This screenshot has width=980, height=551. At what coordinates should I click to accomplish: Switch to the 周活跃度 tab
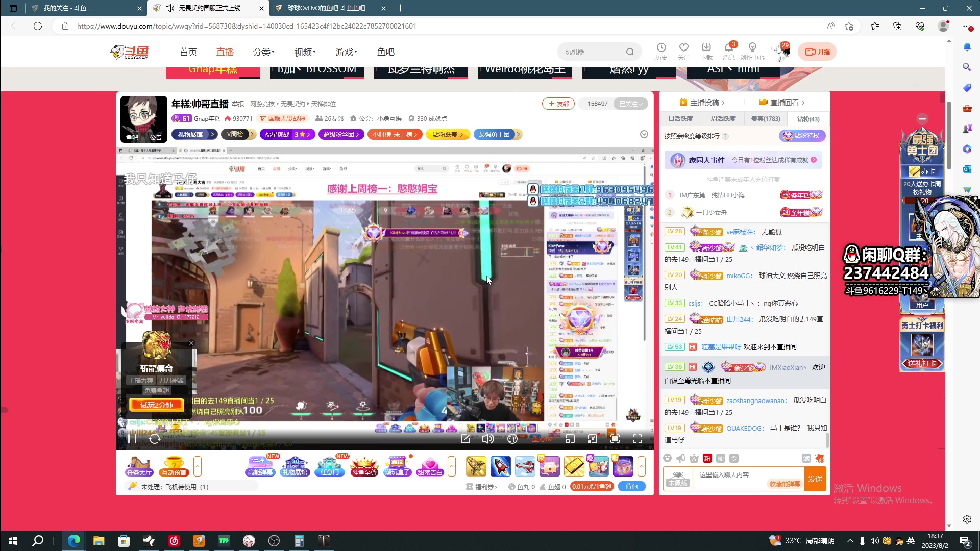tap(723, 119)
